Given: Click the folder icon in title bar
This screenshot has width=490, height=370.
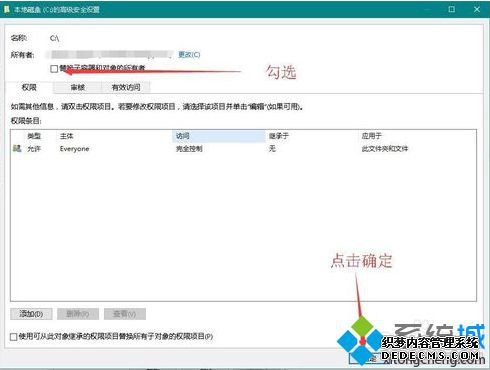Looking at the screenshot, I should (x=7, y=9).
